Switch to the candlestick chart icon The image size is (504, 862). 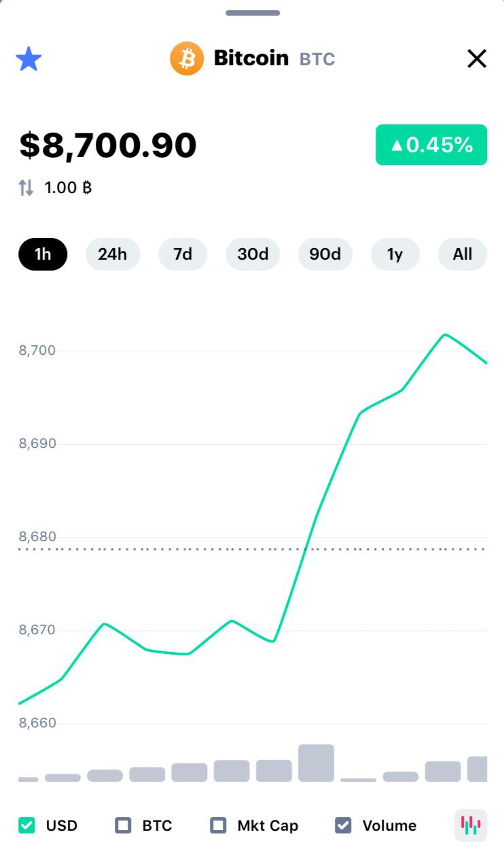click(x=471, y=825)
